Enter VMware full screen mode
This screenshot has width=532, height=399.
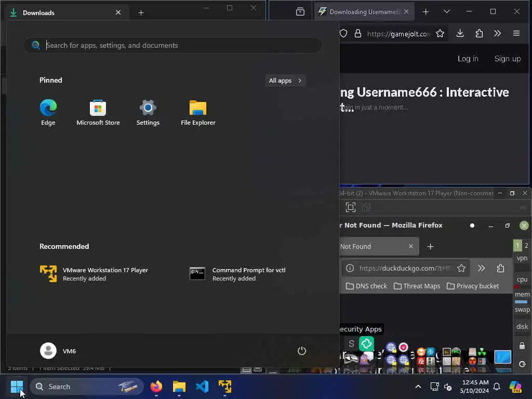351,207
